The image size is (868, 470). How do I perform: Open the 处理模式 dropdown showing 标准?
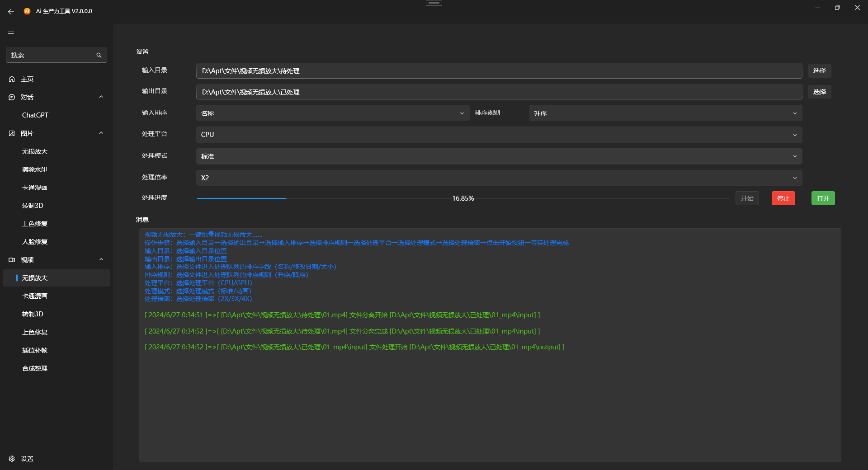coord(499,156)
